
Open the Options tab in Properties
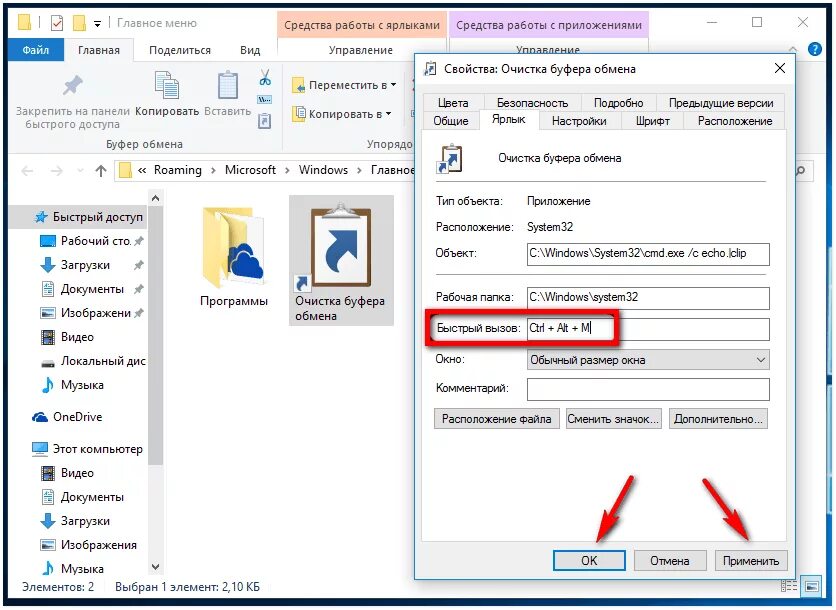point(579,121)
